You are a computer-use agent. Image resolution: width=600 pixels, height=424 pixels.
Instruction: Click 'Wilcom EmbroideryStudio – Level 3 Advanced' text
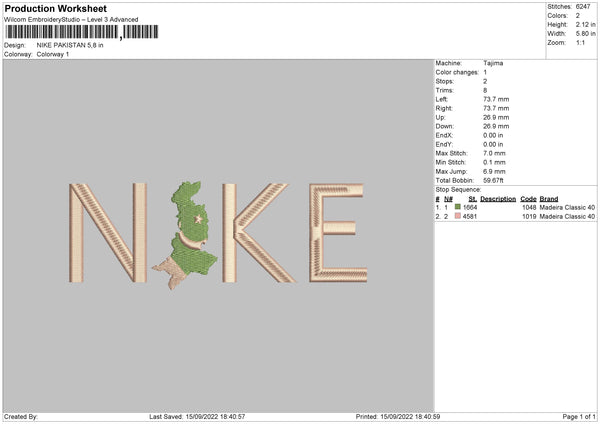71,20
